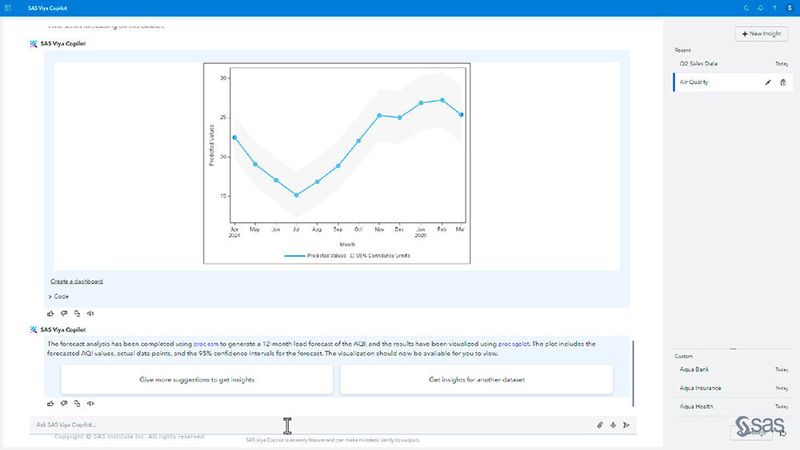Viewport: 800px width, 450px height.
Task: Attach a file with the paperclip icon
Action: click(x=600, y=424)
